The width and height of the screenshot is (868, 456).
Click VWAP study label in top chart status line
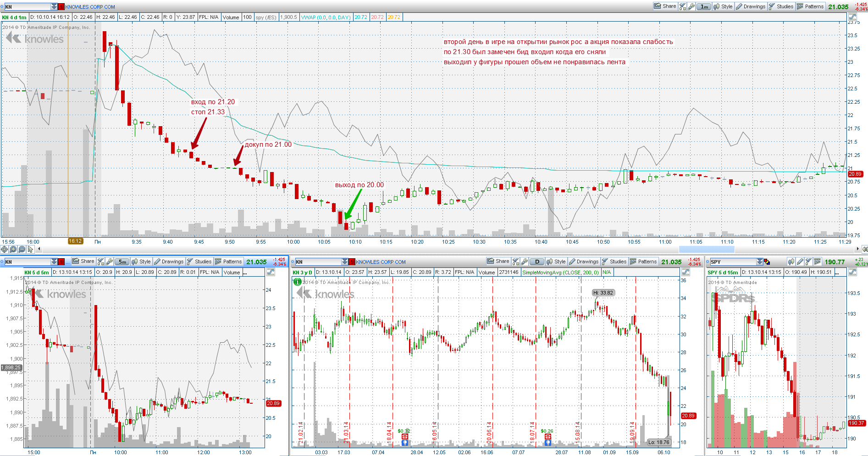[326, 17]
